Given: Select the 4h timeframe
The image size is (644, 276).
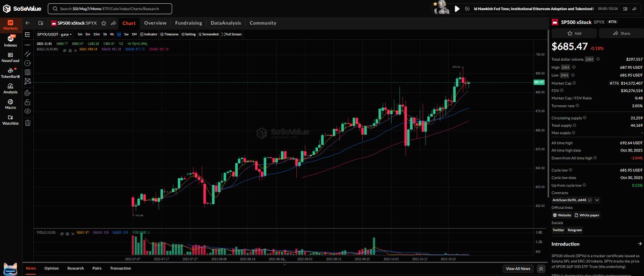Looking at the screenshot, I should (x=112, y=34).
